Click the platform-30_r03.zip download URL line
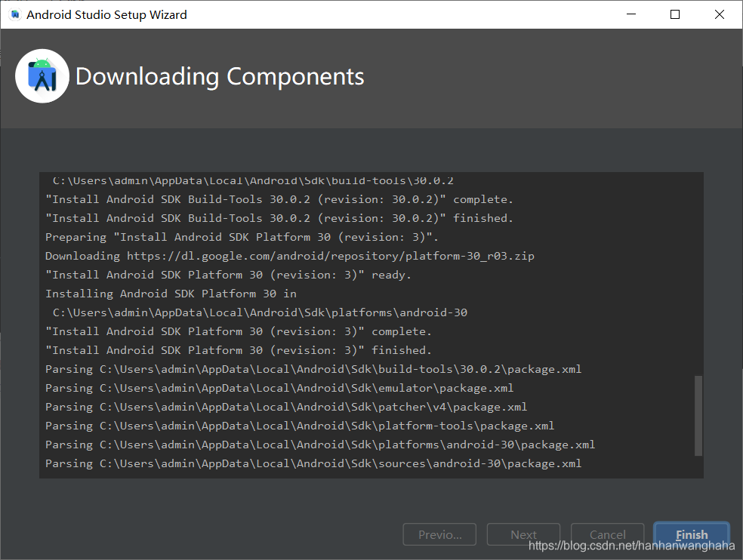743x560 pixels. (289, 256)
